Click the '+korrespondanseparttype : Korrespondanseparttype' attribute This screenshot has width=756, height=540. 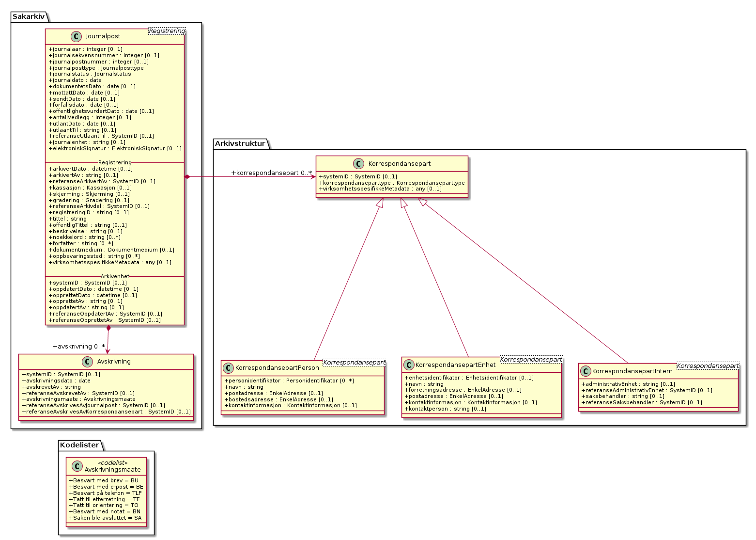pyautogui.click(x=392, y=183)
